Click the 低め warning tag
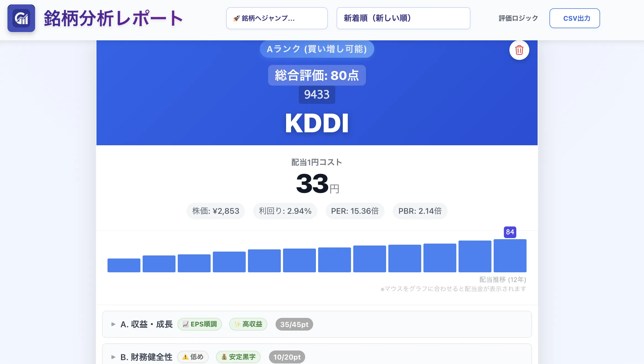This screenshot has height=364, width=644. (193, 357)
